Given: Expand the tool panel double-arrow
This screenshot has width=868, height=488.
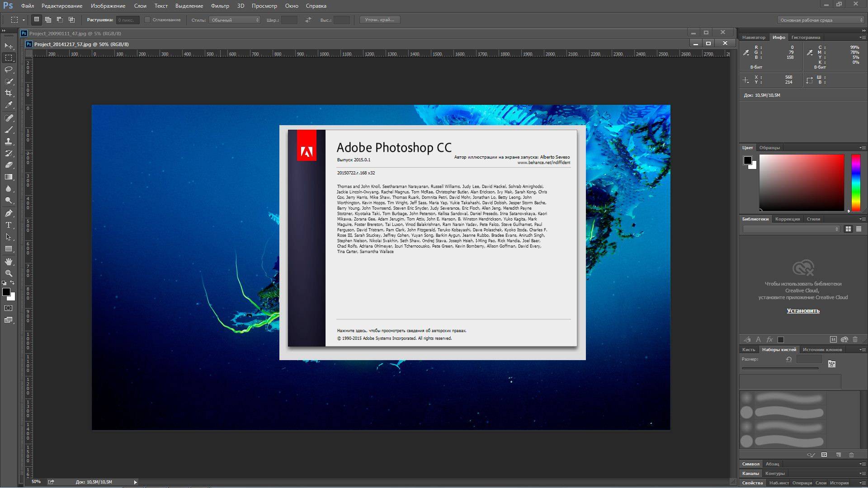Looking at the screenshot, I should (x=4, y=31).
